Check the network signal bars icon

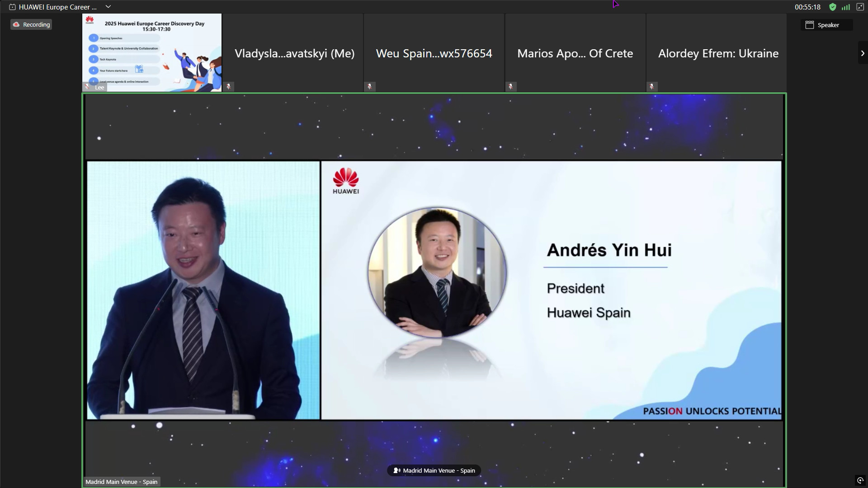[846, 7]
